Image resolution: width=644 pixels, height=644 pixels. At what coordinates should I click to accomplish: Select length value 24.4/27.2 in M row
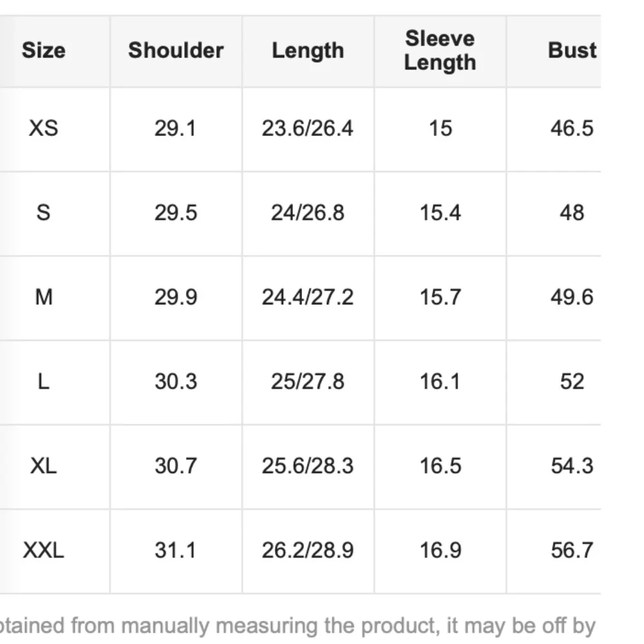[308, 298]
